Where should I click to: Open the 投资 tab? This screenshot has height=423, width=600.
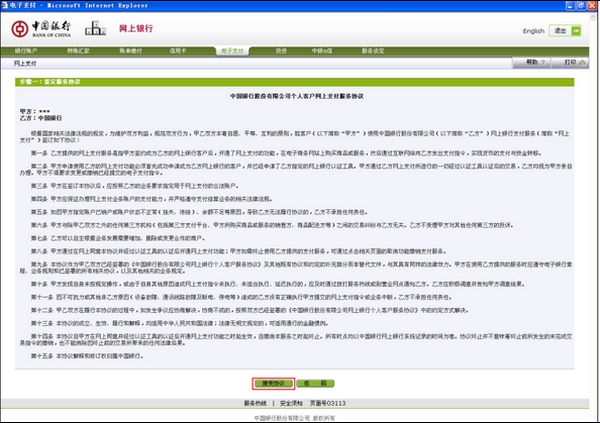tap(281, 47)
